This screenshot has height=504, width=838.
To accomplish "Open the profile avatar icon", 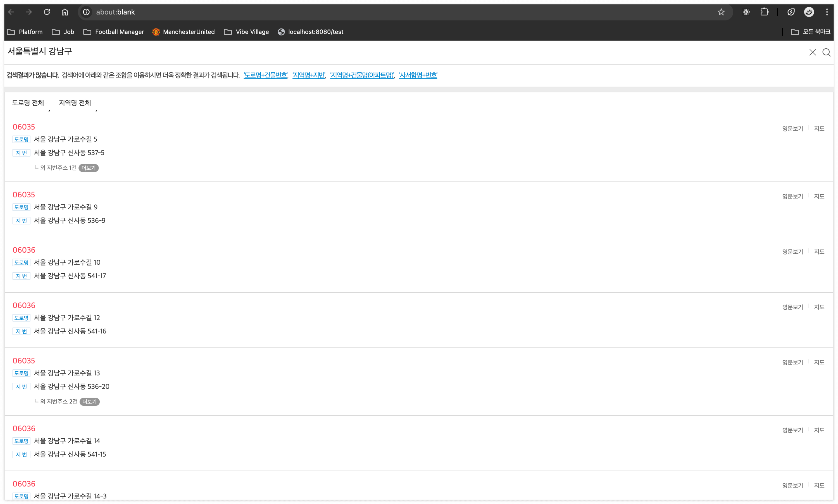I will click(809, 12).
